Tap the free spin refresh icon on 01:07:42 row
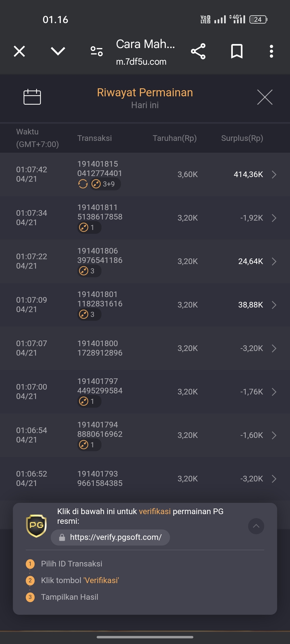The width and height of the screenshot is (290, 644). click(x=83, y=184)
